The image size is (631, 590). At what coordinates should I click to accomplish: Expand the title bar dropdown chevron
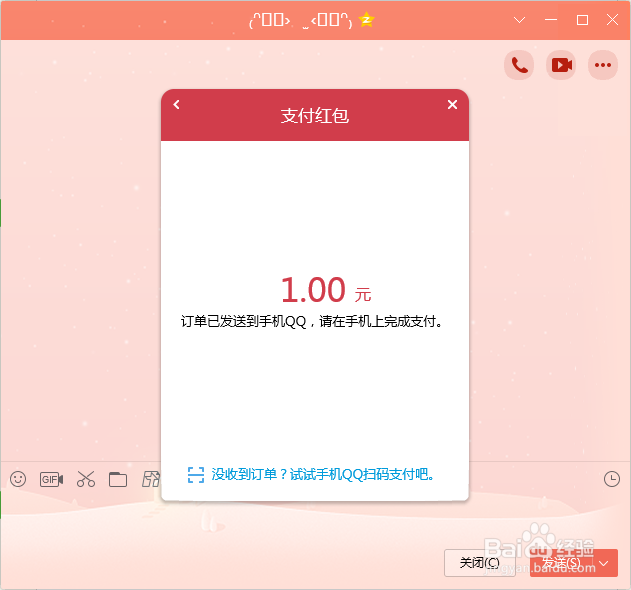point(520,20)
